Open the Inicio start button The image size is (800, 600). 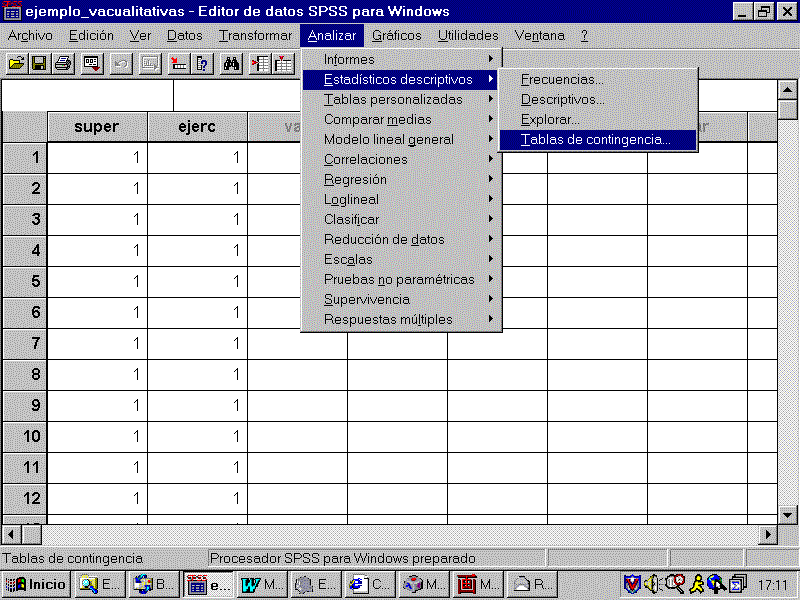pos(36,584)
